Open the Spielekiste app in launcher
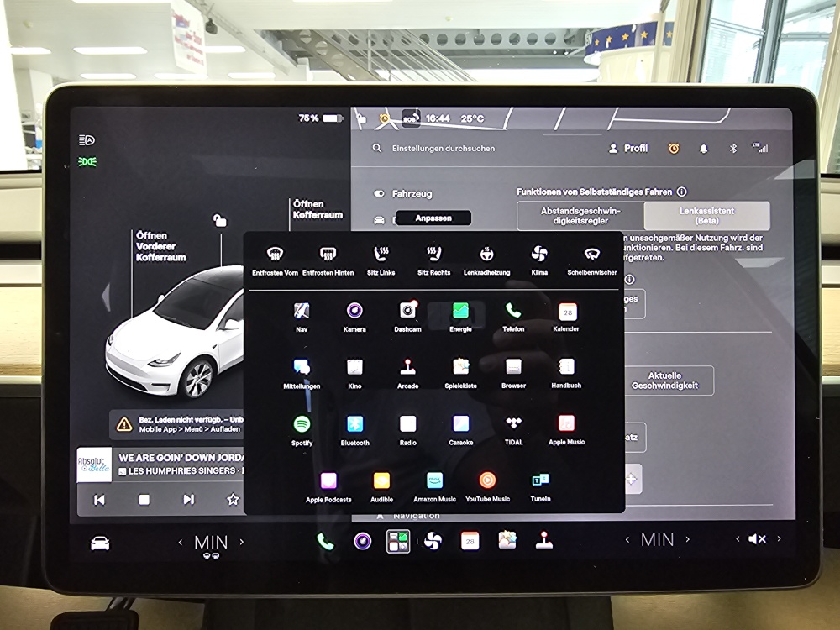This screenshot has width=840, height=630. click(x=460, y=374)
